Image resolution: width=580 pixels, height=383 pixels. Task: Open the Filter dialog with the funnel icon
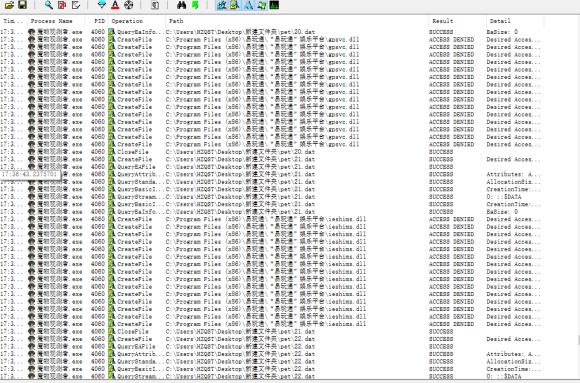(102, 5)
